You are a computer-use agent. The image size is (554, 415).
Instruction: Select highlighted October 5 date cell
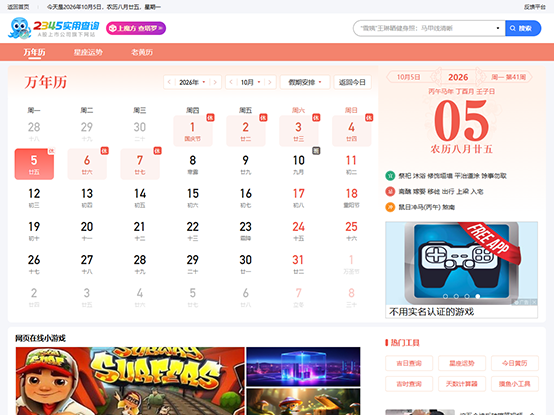tap(34, 164)
